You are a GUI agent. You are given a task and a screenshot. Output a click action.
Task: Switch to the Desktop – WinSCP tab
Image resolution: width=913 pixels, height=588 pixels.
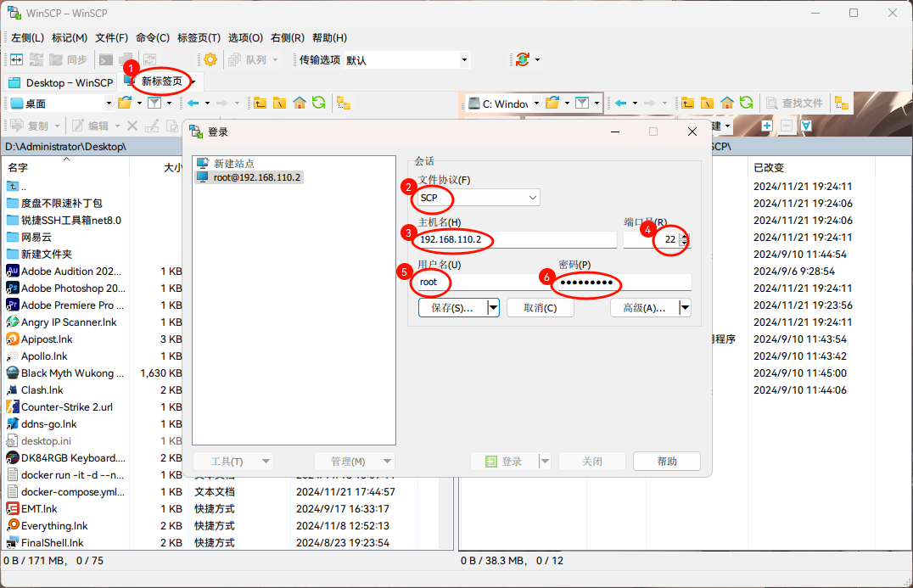61,82
